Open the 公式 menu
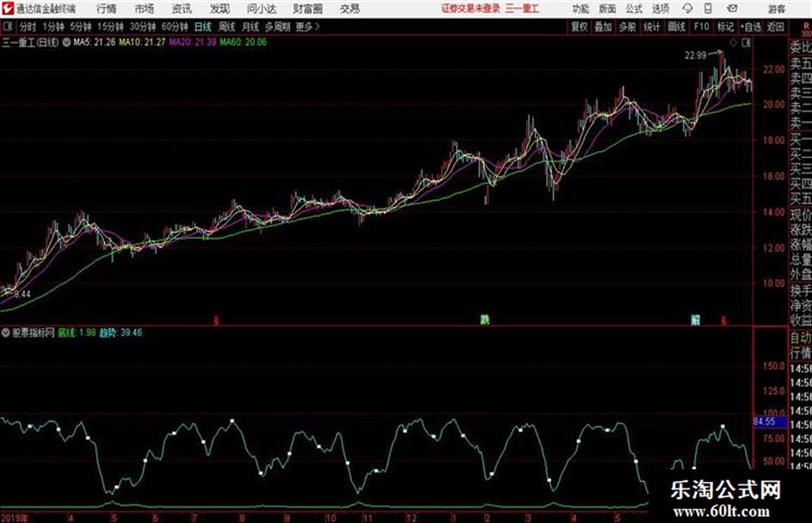 (634, 9)
